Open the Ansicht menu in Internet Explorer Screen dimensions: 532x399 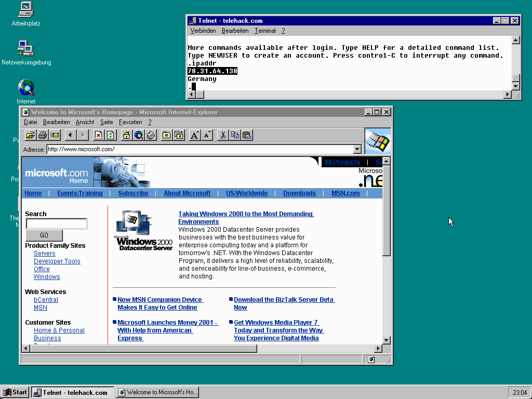tap(85, 122)
